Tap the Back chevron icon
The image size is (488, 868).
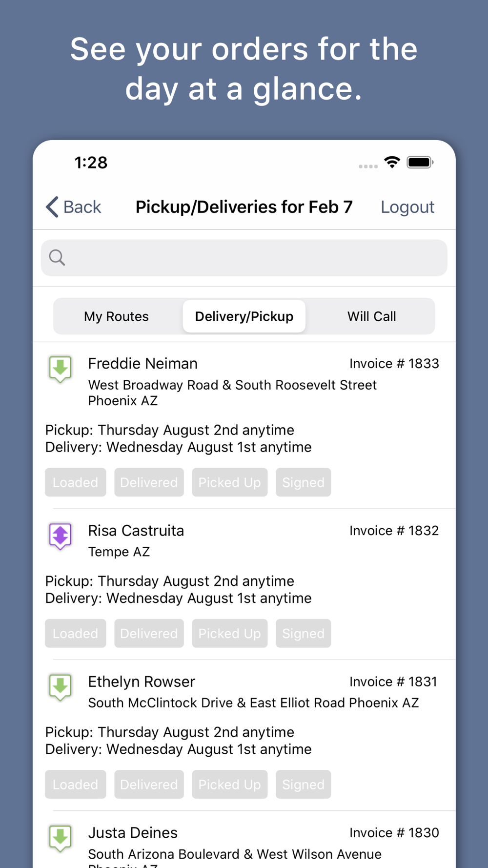coord(52,207)
